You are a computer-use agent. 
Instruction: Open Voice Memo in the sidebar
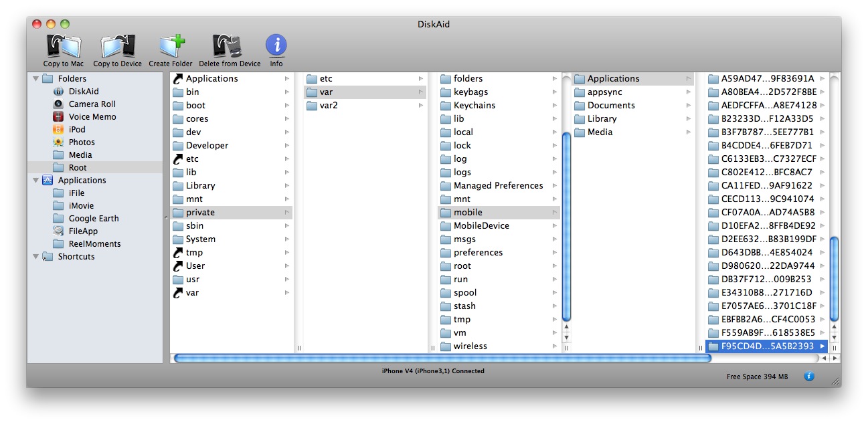[92, 117]
